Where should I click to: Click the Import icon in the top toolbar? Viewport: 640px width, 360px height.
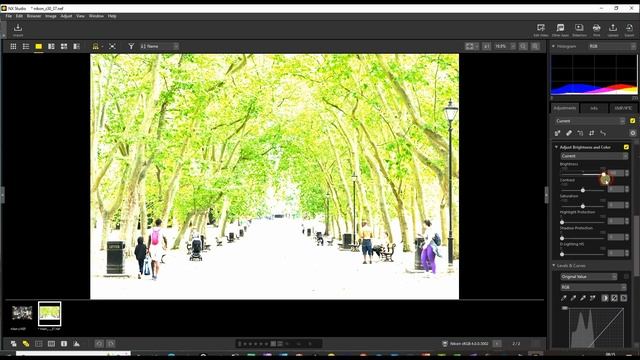point(18,28)
